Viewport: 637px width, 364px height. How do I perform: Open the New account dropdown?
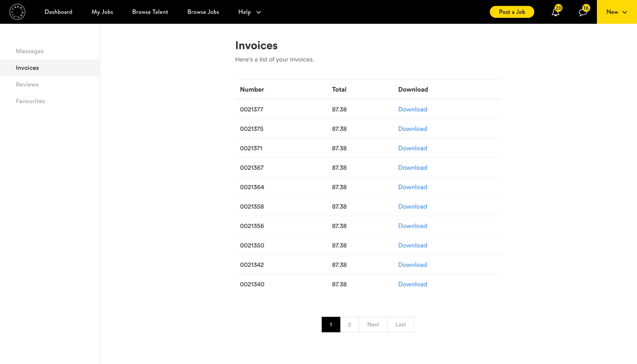pos(617,12)
